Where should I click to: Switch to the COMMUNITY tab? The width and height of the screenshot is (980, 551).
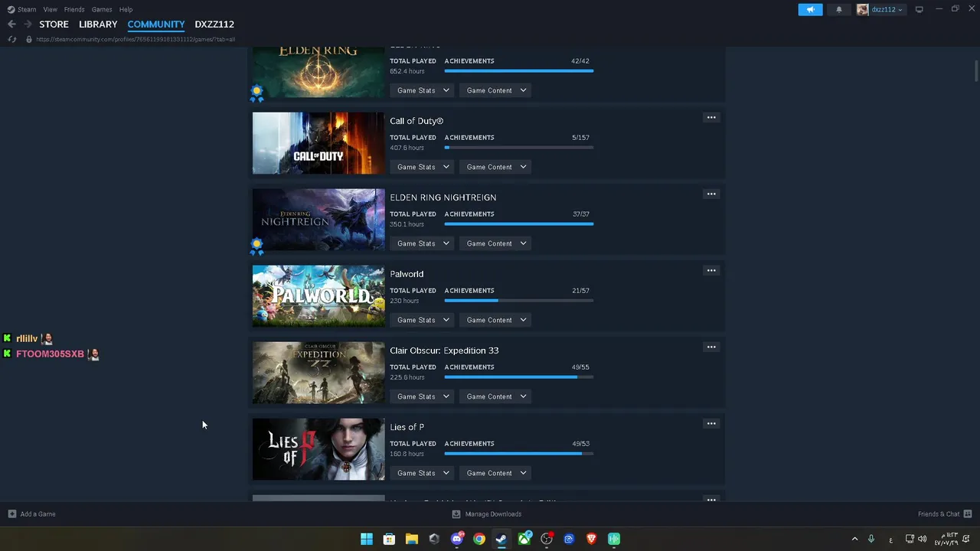click(x=156, y=24)
